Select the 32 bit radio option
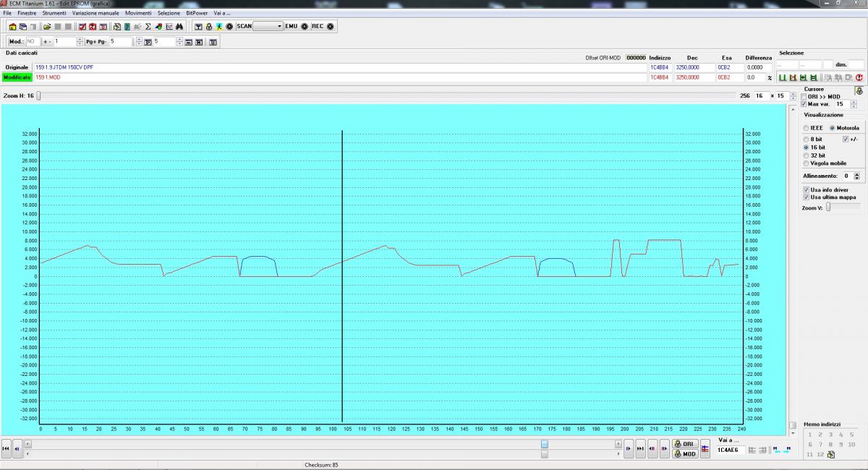 coord(807,155)
